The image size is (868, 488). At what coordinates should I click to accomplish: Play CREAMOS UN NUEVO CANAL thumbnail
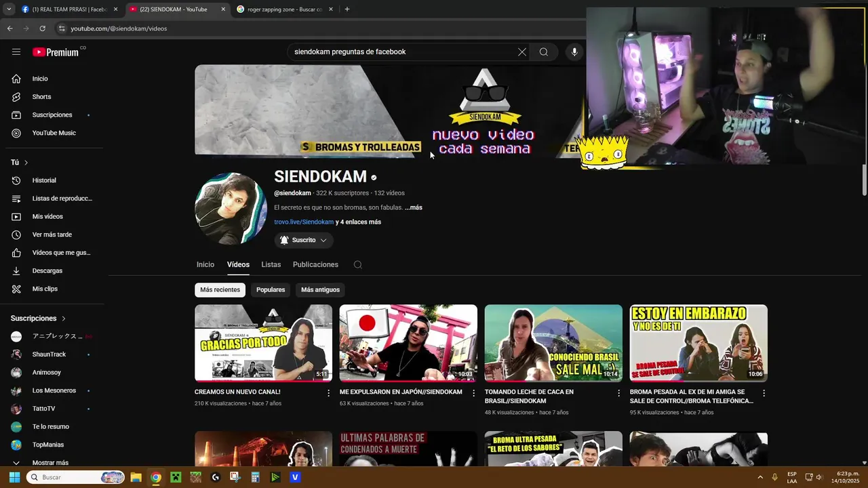tap(263, 343)
